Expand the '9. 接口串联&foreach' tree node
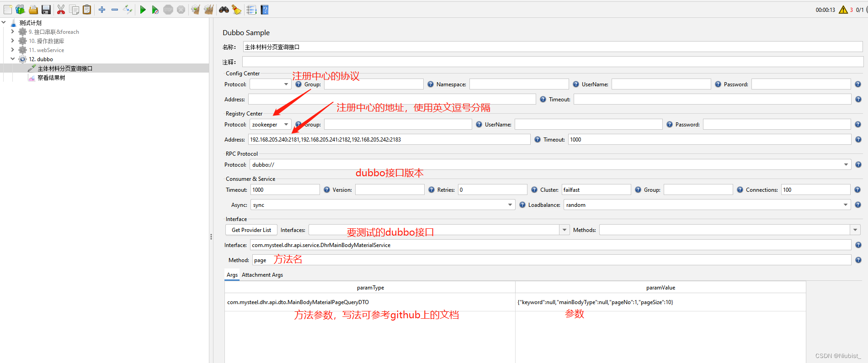Viewport: 868px width, 363px height. pos(12,32)
